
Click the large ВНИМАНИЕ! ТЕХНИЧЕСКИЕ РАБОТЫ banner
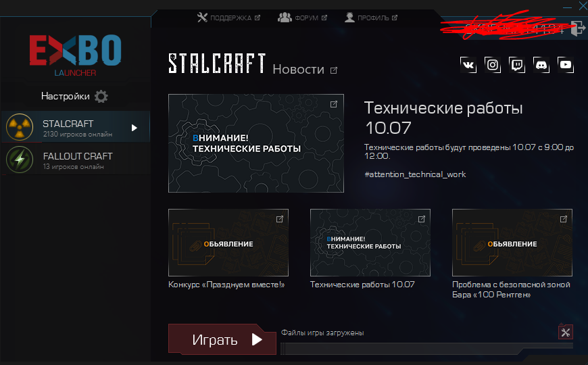pyautogui.click(x=256, y=143)
